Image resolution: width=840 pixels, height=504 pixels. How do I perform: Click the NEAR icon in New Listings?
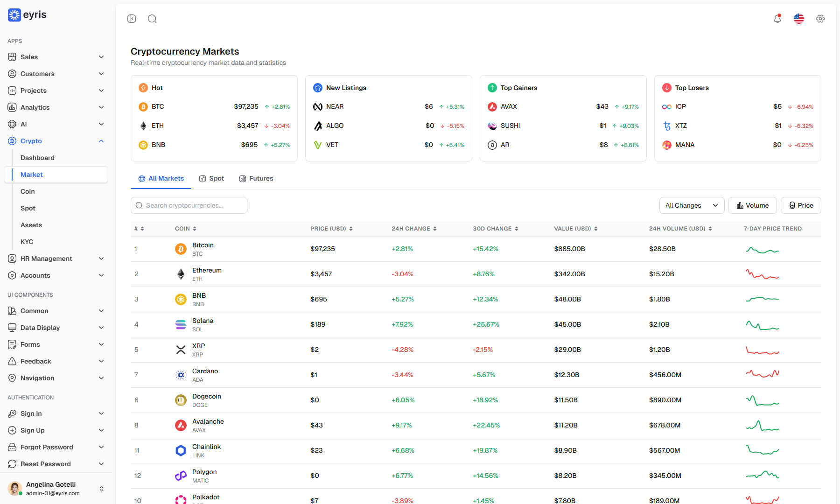click(318, 107)
